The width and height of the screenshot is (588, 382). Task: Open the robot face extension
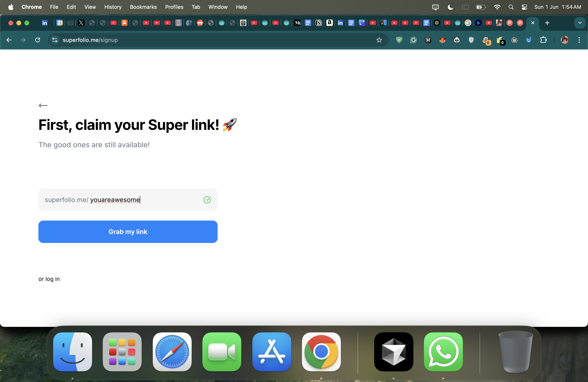coord(514,40)
